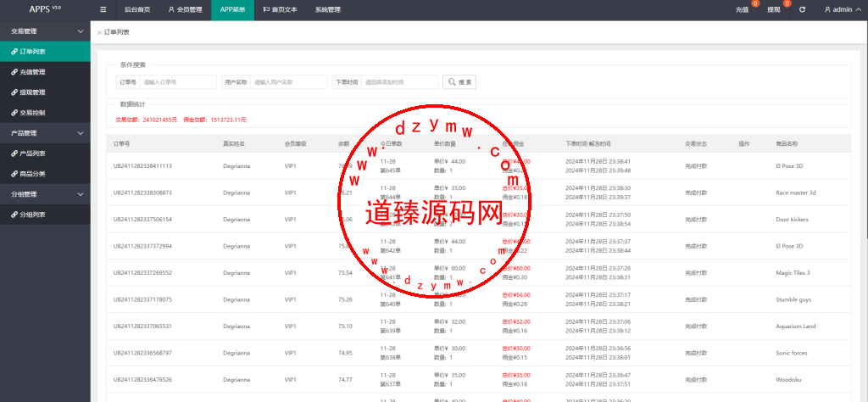This screenshot has width=868, height=402.
Task: Open 充值管理 in the sidebar
Action: 45,72
